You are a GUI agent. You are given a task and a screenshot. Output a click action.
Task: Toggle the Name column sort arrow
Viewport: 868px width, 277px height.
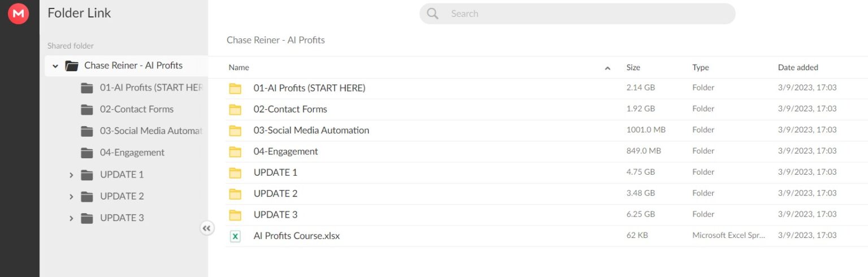[607, 68]
